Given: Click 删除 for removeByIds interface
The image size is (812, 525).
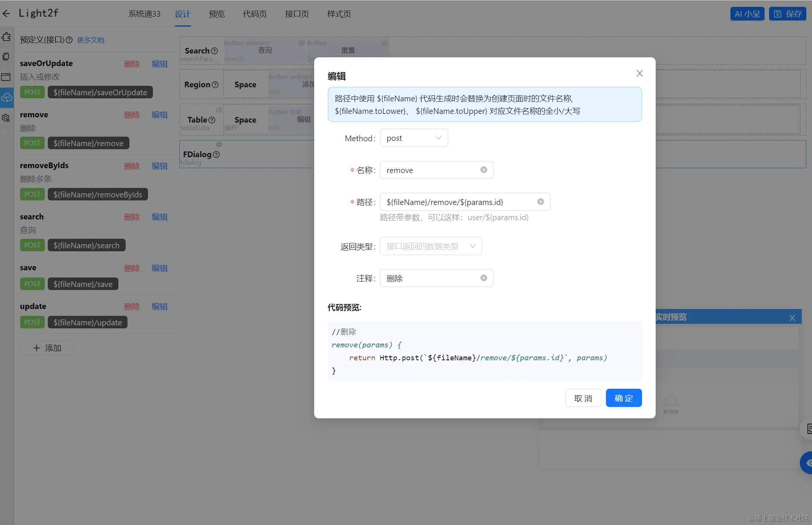Looking at the screenshot, I should (132, 166).
